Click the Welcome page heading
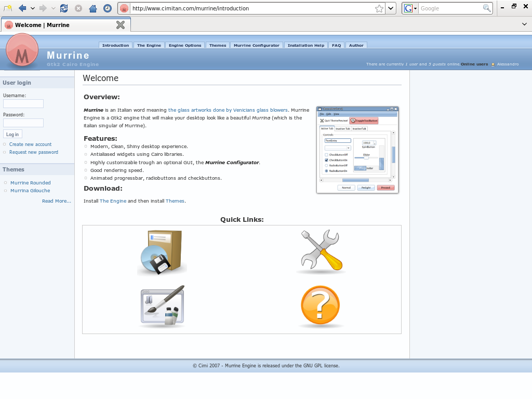This screenshot has height=399, width=532. (x=101, y=78)
